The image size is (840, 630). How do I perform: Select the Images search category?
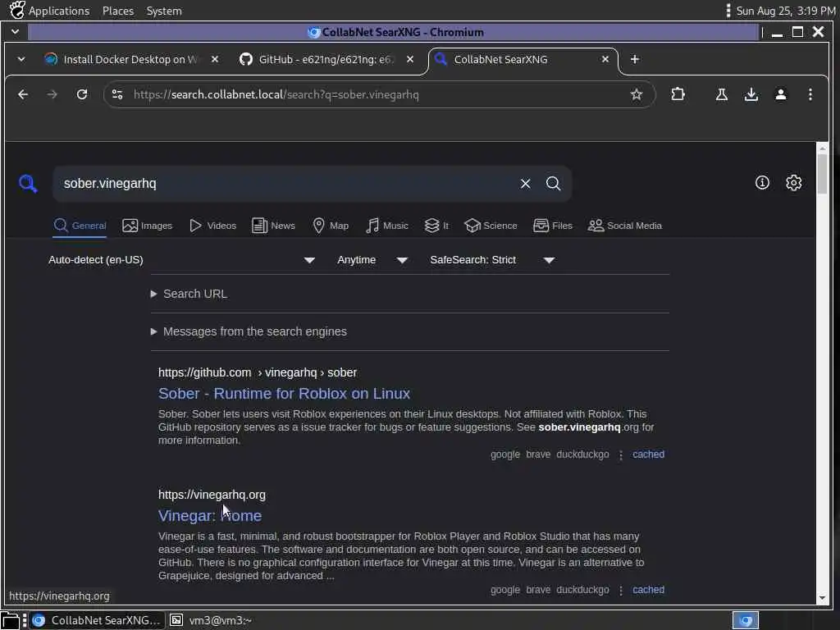(148, 226)
